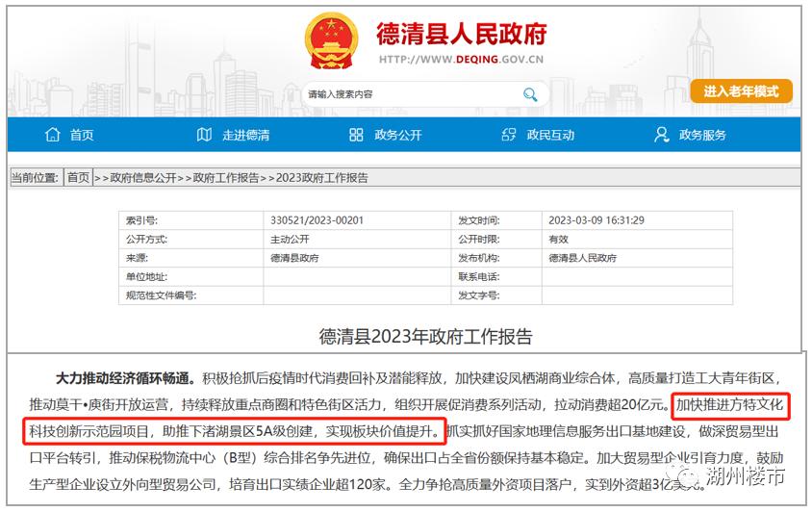This screenshot has width=812, height=512.
Task: Open the 走进德清 navigation item
Action: click(246, 136)
